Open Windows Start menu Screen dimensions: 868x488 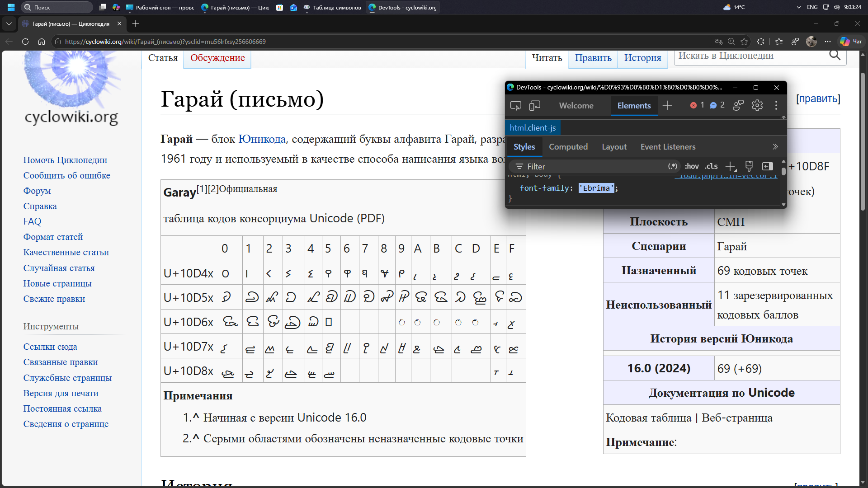coord(11,7)
